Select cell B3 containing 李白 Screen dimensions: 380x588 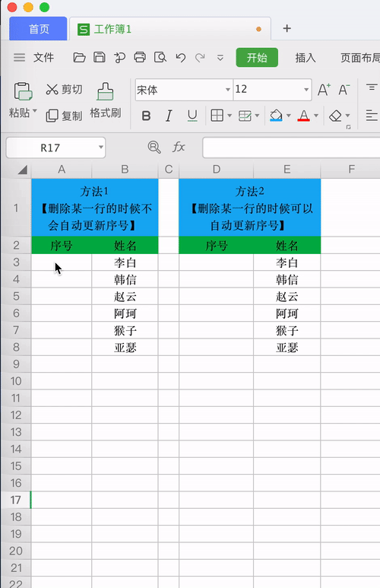point(125,262)
